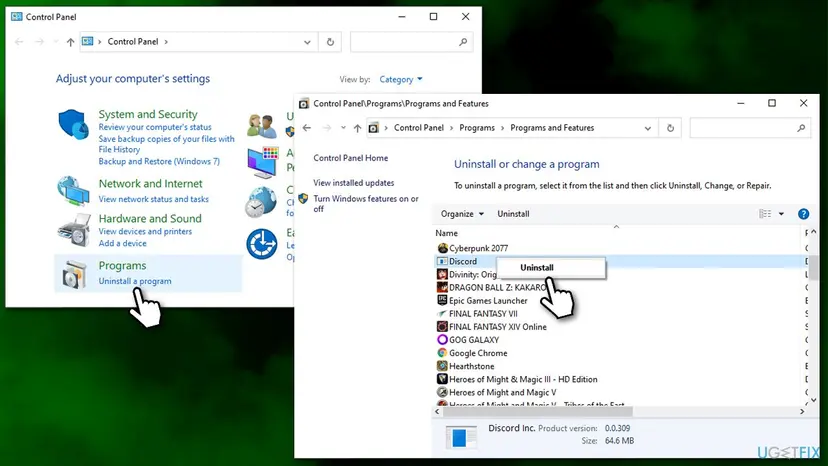Click Name column header
The image size is (828, 466).
coord(446,233)
